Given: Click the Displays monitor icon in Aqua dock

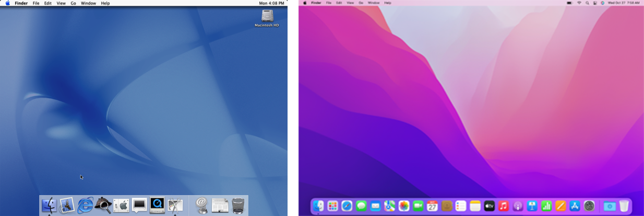Looking at the screenshot, I should [x=139, y=205].
